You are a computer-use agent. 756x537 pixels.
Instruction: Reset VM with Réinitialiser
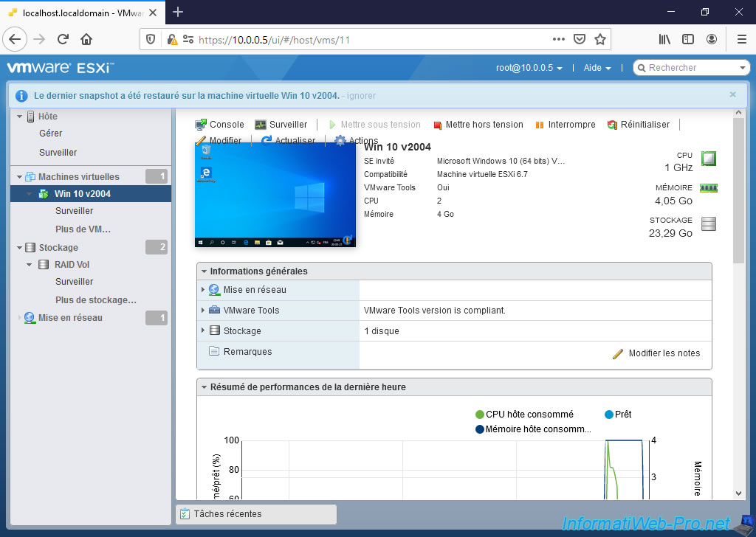pos(639,125)
